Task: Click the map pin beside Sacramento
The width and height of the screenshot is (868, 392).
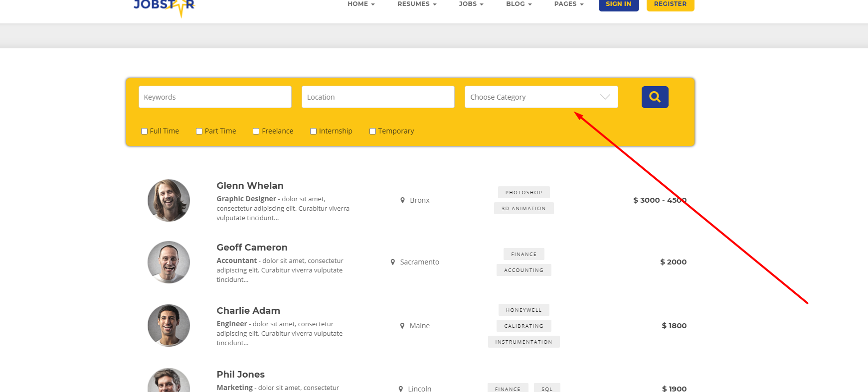Action: coord(392,262)
